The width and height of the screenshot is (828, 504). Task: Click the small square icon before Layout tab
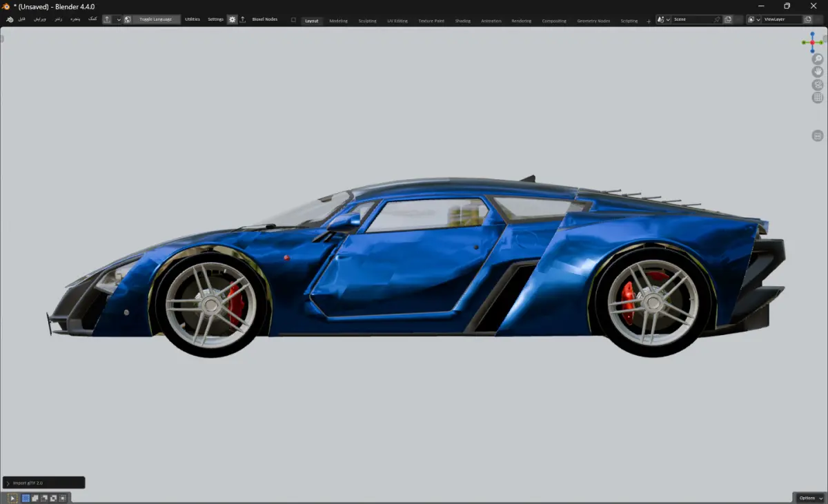tap(293, 20)
